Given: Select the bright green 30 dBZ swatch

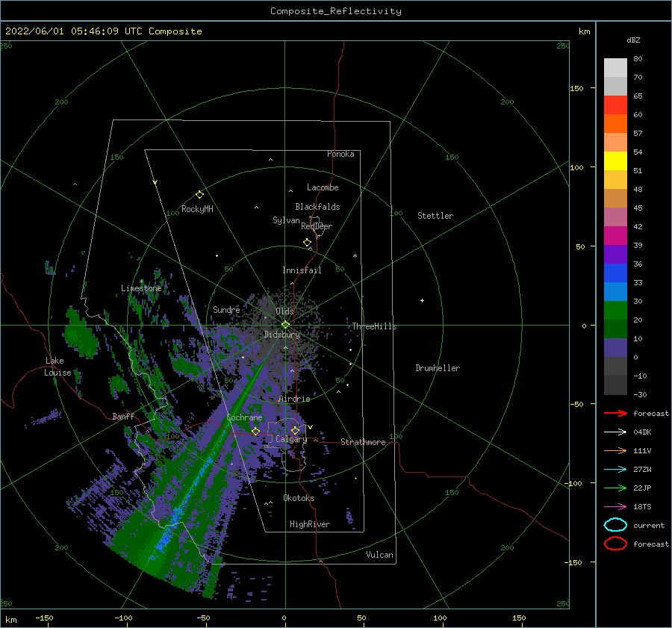Looking at the screenshot, I should pyautogui.click(x=615, y=310).
